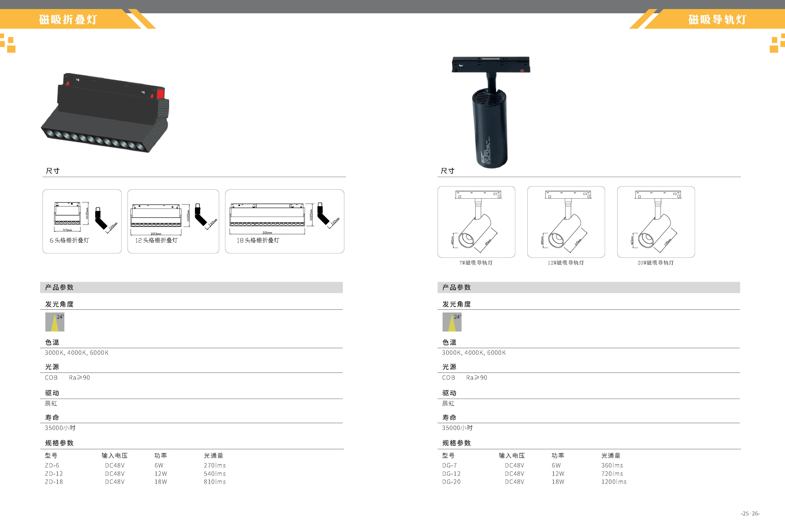Click the DG-20 model cell
The height and width of the screenshot is (532, 785).
pos(451,482)
